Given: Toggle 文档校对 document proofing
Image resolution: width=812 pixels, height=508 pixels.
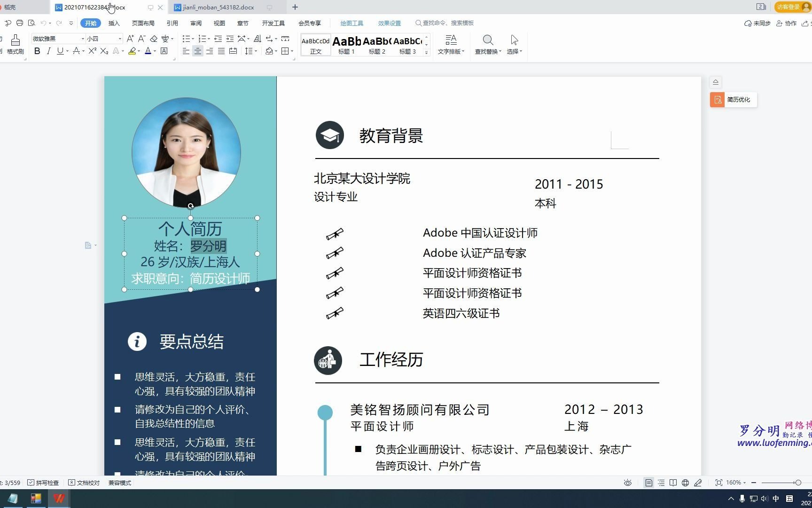Looking at the screenshot, I should pos(85,483).
